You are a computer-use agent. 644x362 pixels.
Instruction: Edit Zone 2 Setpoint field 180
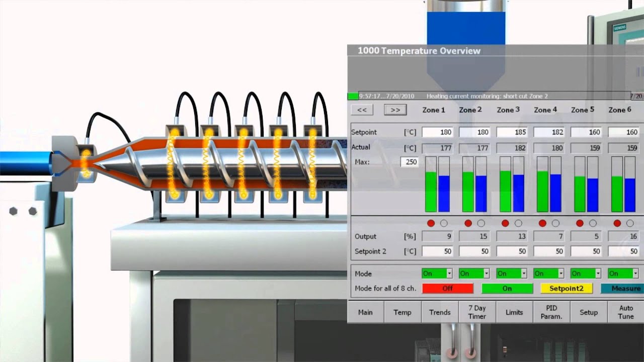click(x=474, y=132)
